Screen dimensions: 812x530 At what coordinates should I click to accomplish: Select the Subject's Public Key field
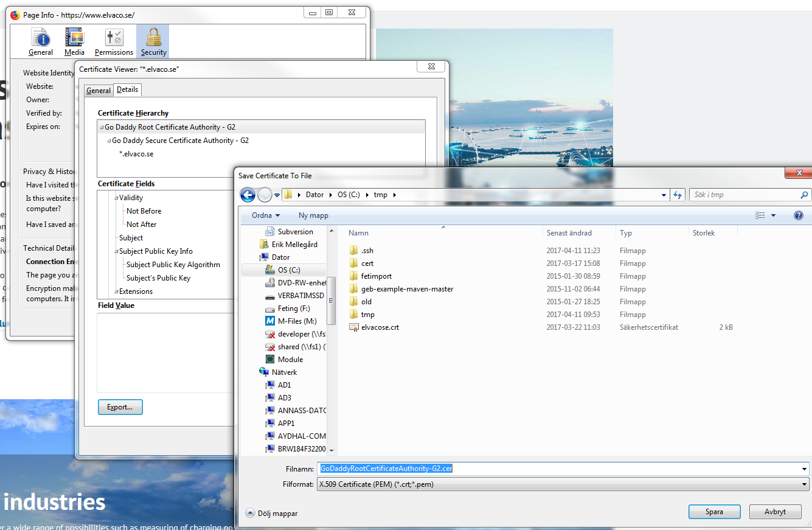[158, 278]
